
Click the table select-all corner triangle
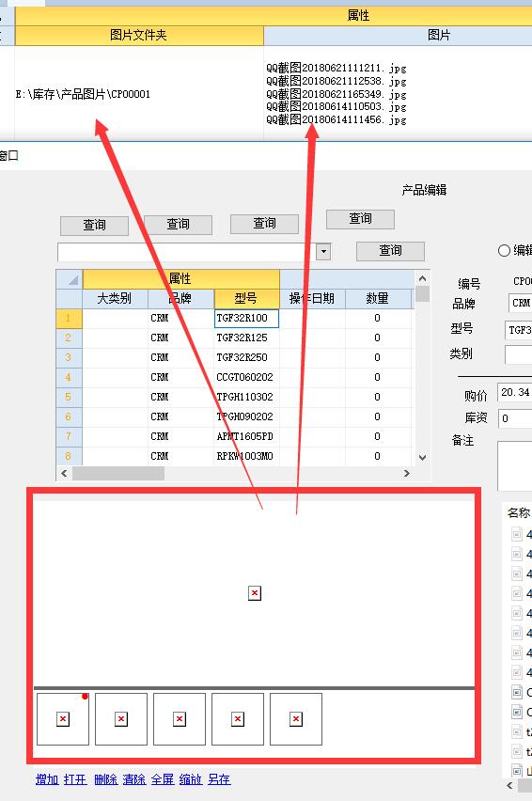69,279
